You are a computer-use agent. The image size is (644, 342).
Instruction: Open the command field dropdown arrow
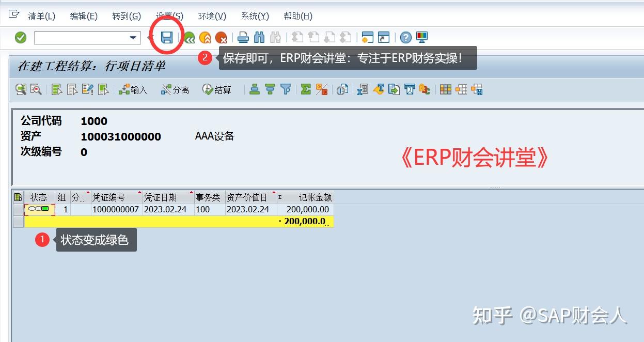point(133,37)
